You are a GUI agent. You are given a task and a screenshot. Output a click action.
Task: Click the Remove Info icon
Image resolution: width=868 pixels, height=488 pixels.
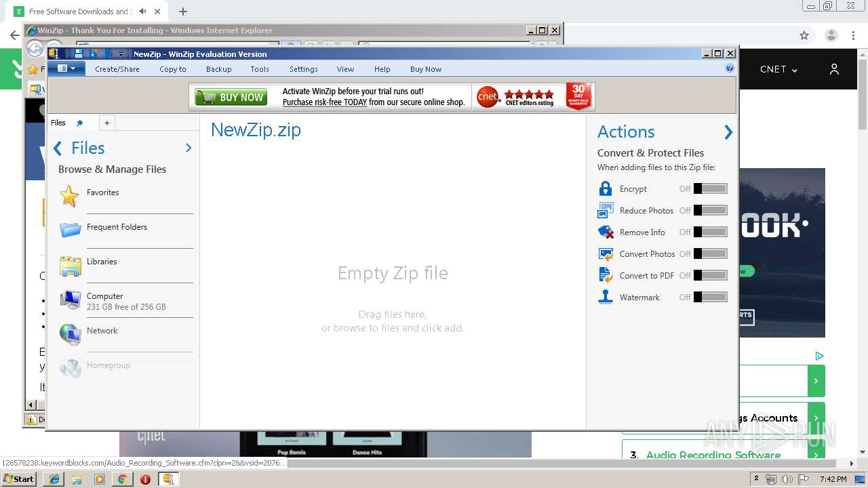tap(606, 232)
